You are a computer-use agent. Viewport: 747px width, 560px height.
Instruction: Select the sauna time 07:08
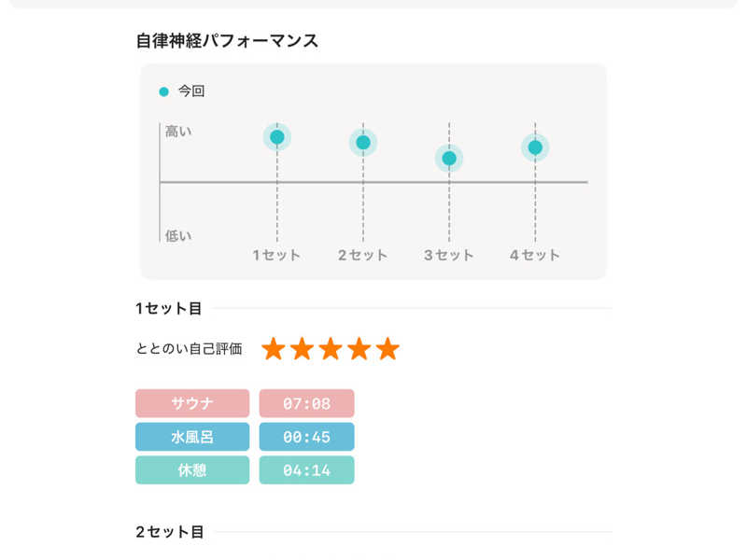(306, 403)
